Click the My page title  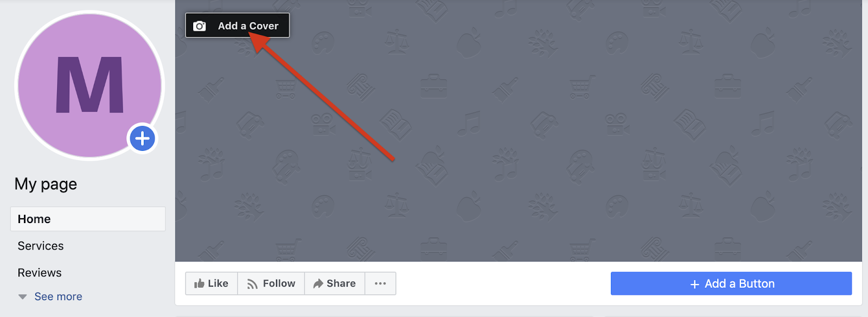46,185
